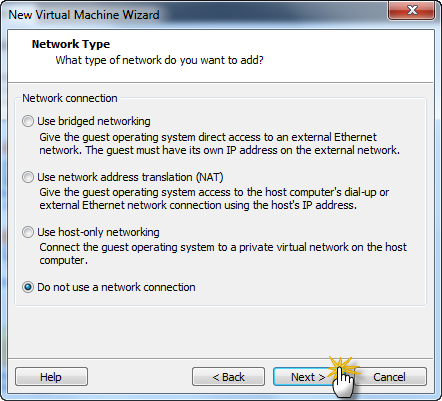Choose the network address translation (NAT) radio

point(28,177)
